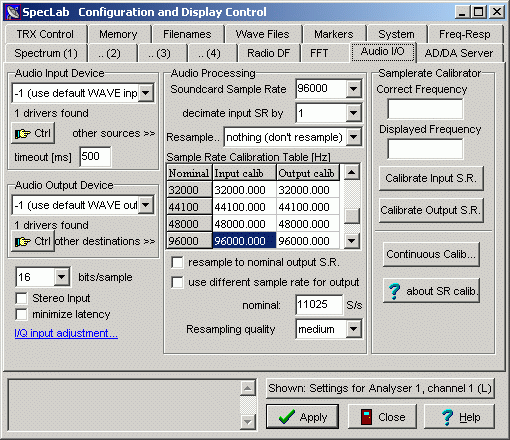Click the red door icon on Close

point(366,417)
